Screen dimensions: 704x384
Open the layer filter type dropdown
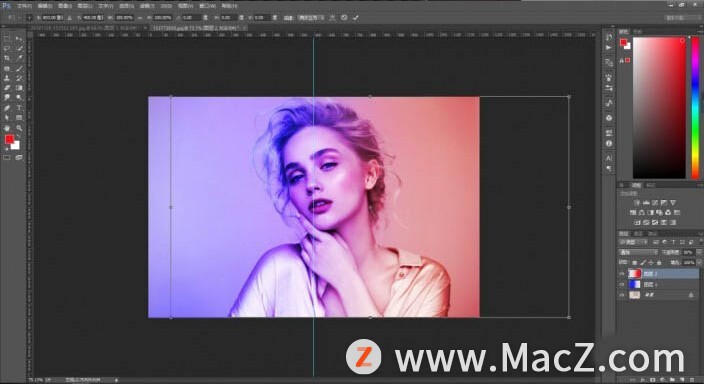coord(633,242)
